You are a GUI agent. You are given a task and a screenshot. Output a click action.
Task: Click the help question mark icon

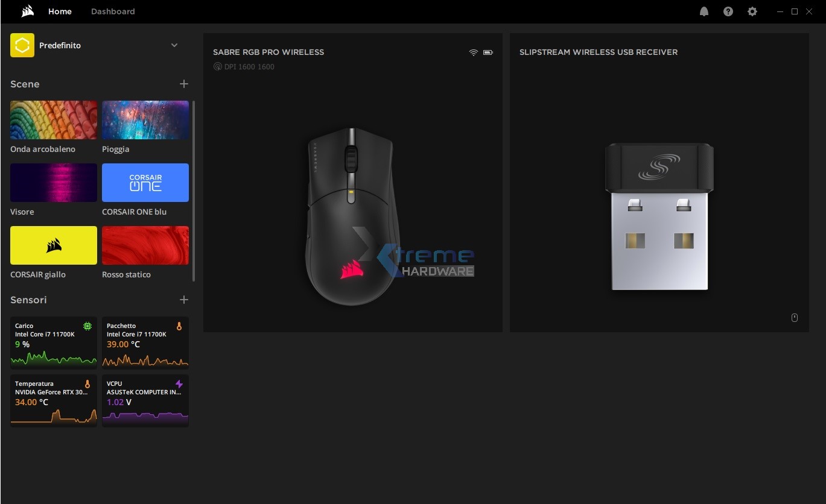point(728,11)
